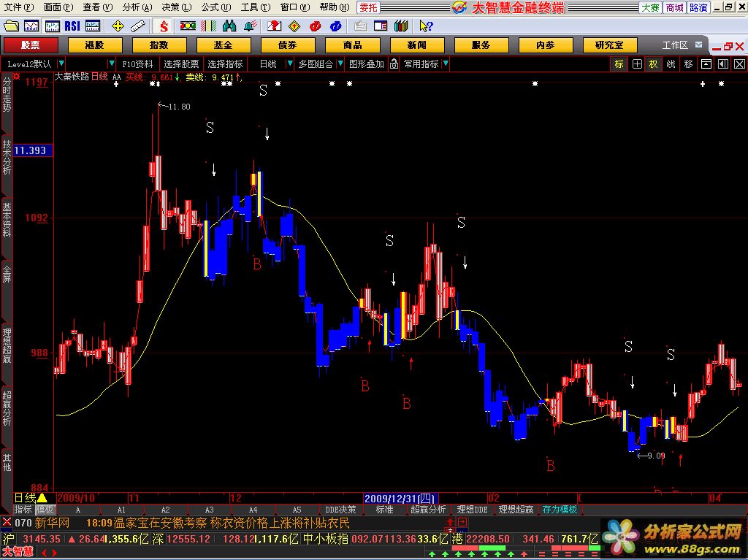748x560 pixels.
Task: Click the red question chart icon
Action: (x=274, y=26)
